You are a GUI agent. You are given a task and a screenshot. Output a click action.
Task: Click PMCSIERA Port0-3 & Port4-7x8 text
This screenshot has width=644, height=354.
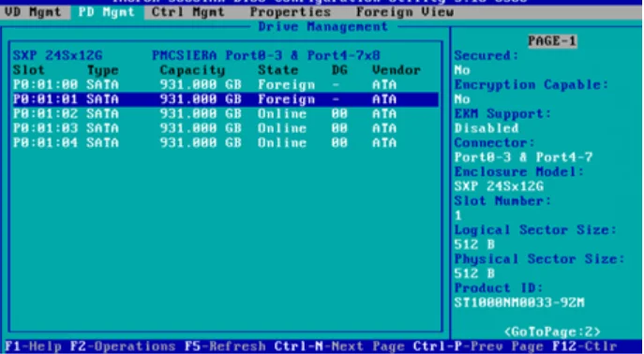coord(266,55)
